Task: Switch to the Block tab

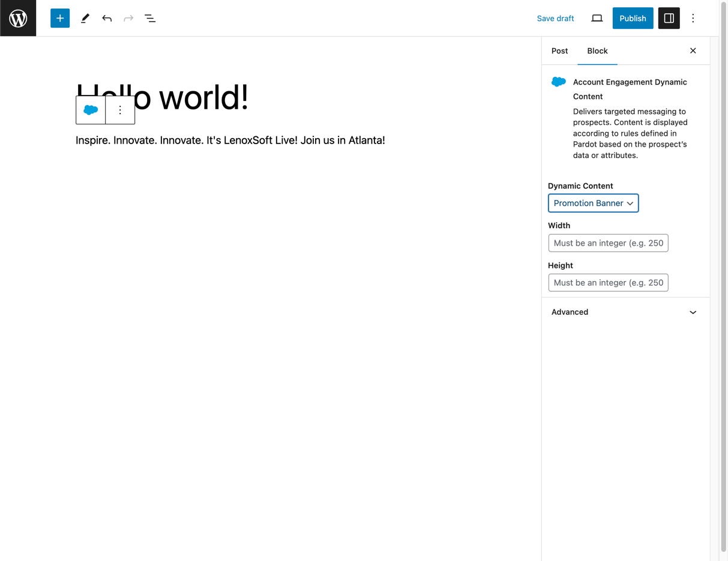Action: click(x=597, y=51)
